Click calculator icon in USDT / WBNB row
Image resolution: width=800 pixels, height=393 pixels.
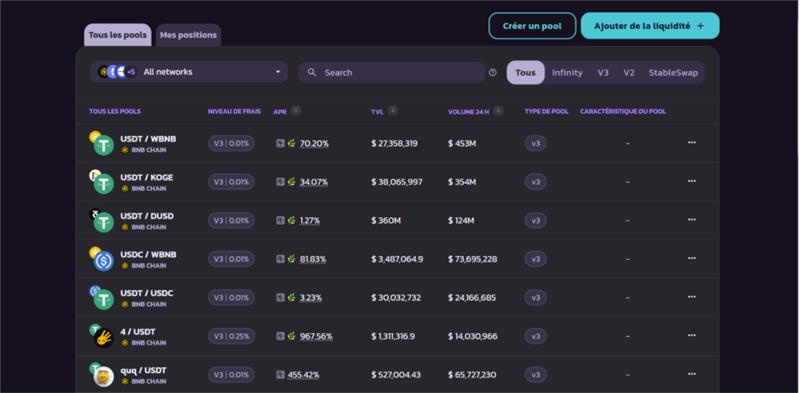[x=281, y=143]
